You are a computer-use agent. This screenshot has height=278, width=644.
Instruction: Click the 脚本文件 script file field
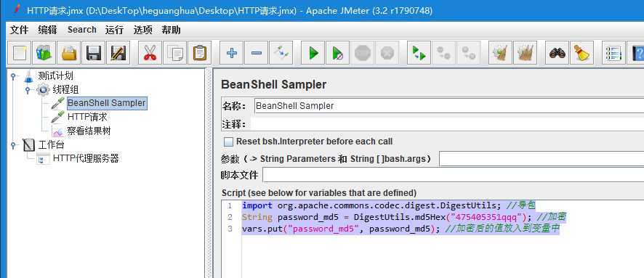point(453,175)
